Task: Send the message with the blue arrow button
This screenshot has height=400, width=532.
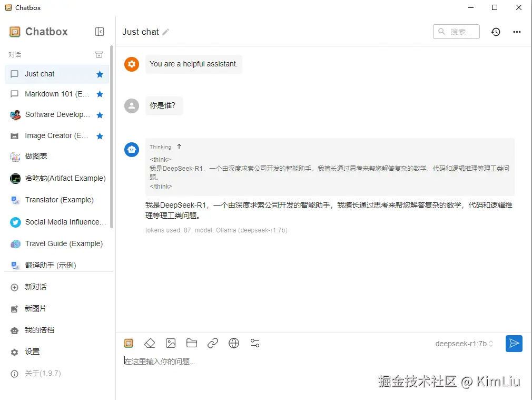Action: tap(514, 343)
